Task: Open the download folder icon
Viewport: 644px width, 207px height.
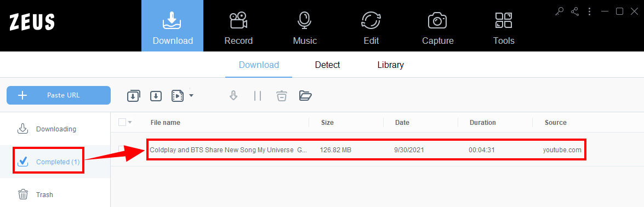Action: click(306, 96)
